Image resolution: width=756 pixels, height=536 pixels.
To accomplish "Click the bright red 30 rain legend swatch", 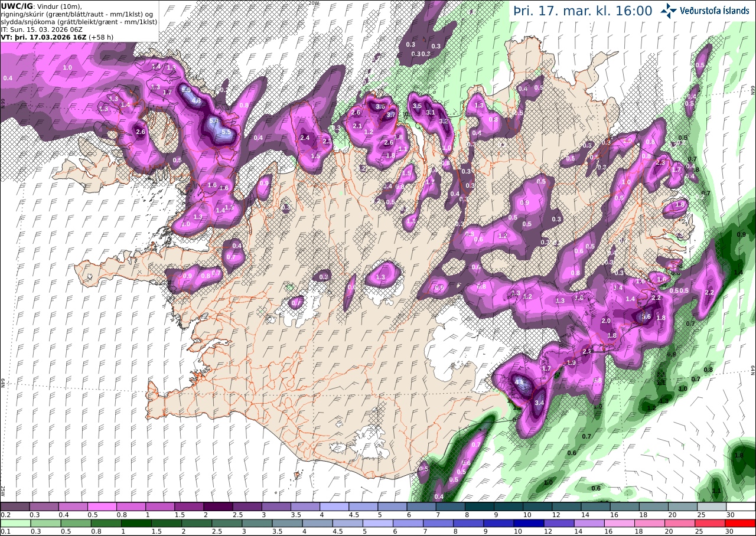I will click(x=741, y=523).
